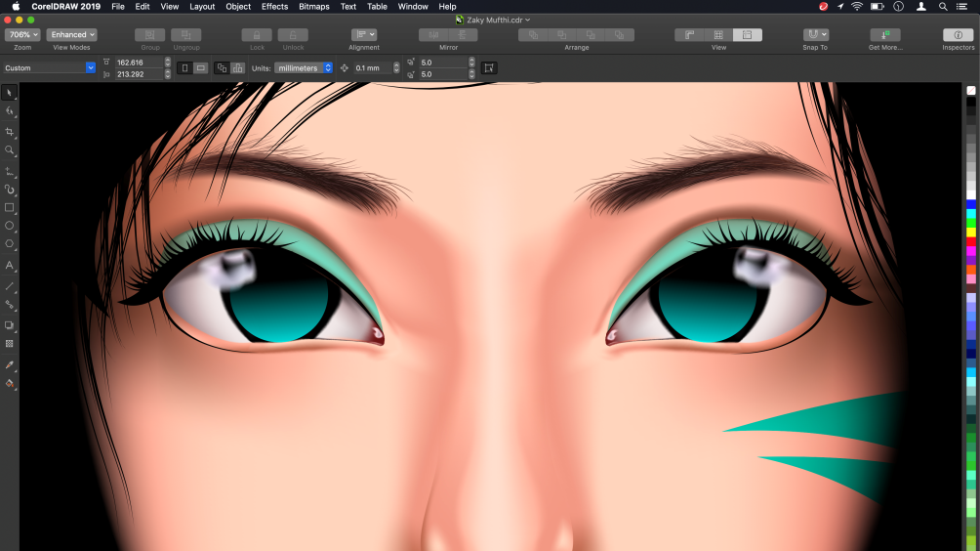
Task: Open the Snap To options
Action: (x=815, y=35)
